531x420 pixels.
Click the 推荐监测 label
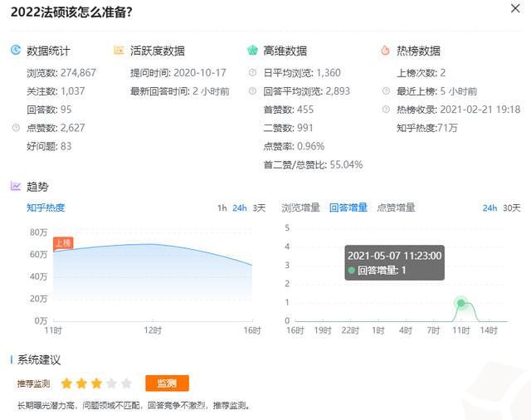[x=33, y=383]
